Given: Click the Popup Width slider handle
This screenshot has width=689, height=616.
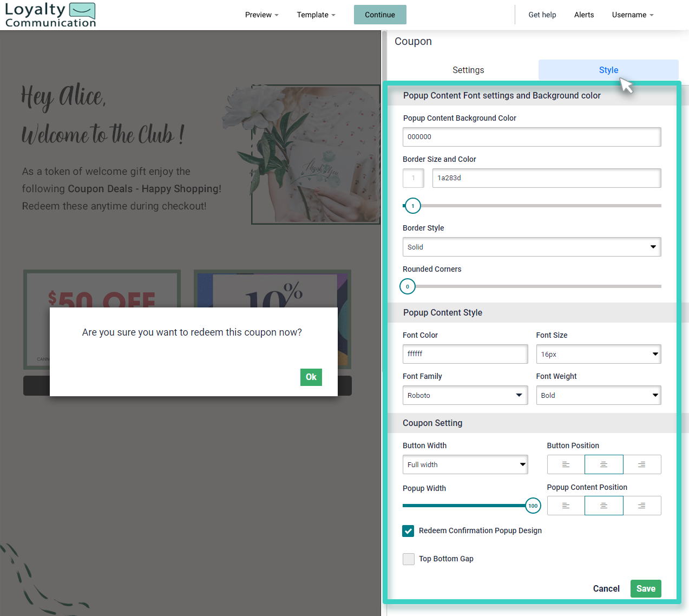Looking at the screenshot, I should [533, 506].
